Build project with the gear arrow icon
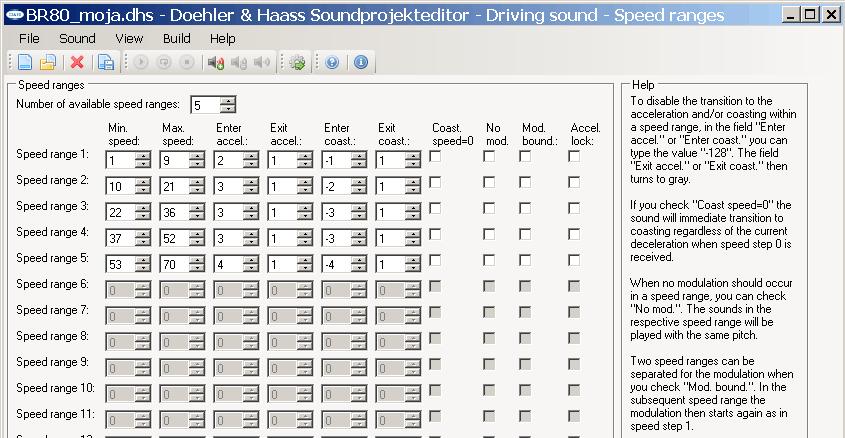This screenshot has height=438, width=845. [297, 62]
